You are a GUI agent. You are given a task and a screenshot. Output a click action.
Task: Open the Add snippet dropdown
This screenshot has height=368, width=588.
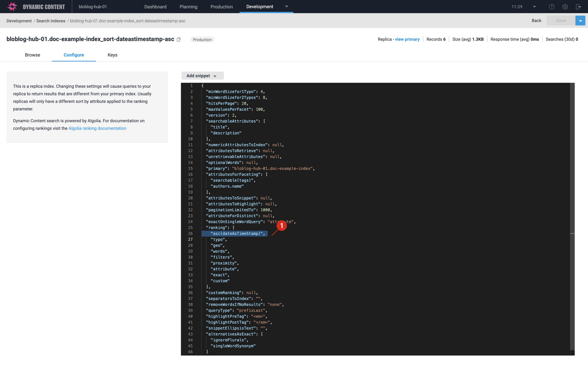[202, 76]
